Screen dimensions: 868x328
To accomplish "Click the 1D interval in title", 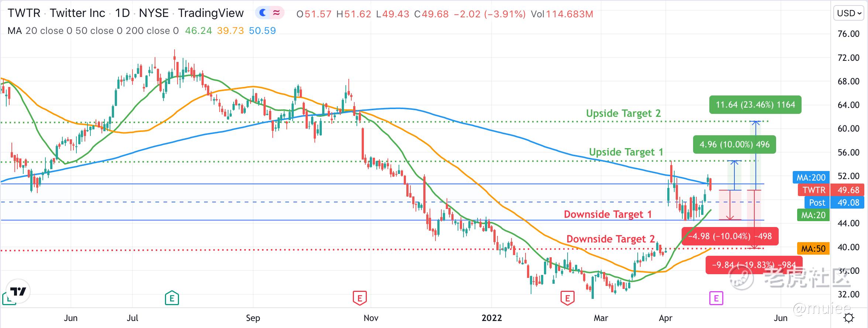I will (x=123, y=13).
